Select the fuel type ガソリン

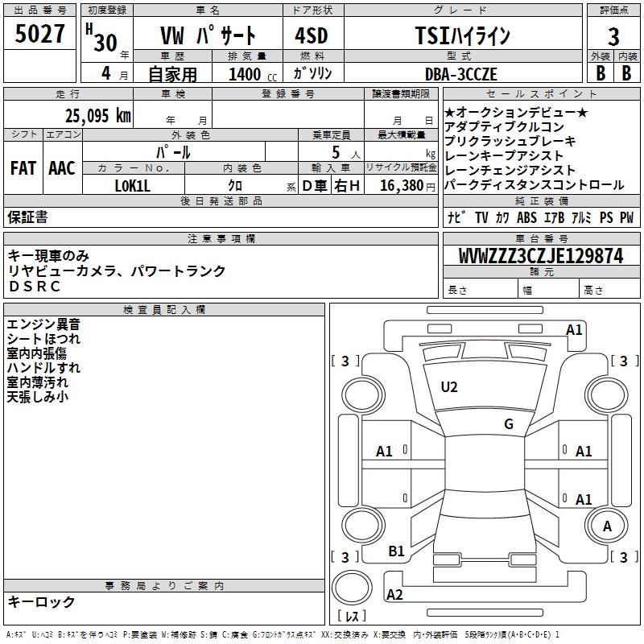tap(312, 73)
